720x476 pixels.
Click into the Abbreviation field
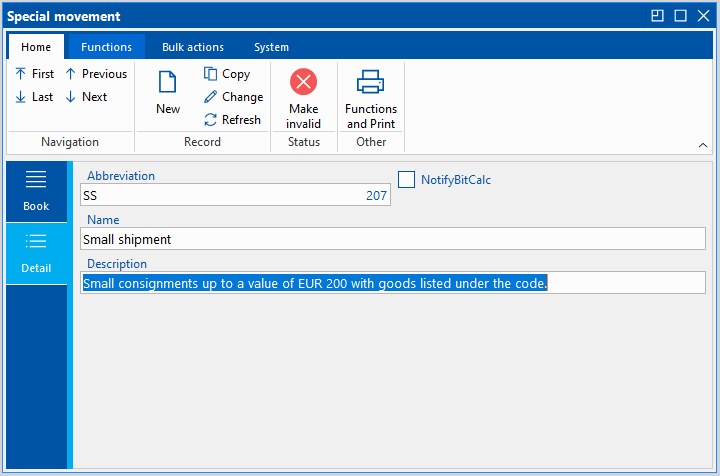click(235, 195)
